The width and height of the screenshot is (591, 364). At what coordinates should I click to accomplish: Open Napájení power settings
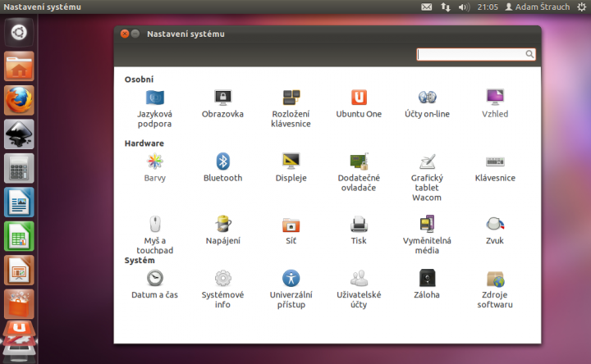(222, 230)
